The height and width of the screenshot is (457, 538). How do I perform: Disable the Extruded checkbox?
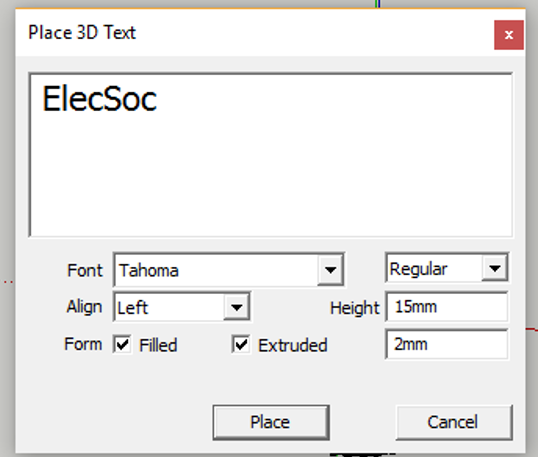[241, 344]
